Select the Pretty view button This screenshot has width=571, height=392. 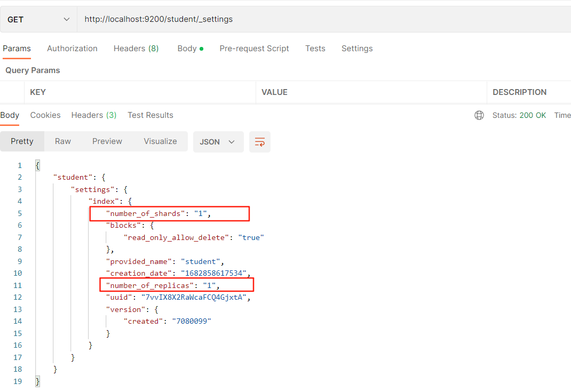tap(22, 141)
